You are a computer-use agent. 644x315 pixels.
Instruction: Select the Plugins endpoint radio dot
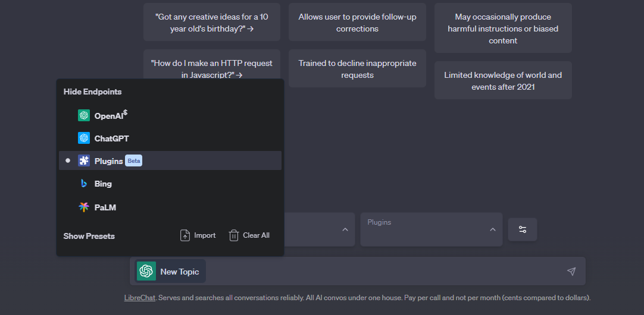68,160
